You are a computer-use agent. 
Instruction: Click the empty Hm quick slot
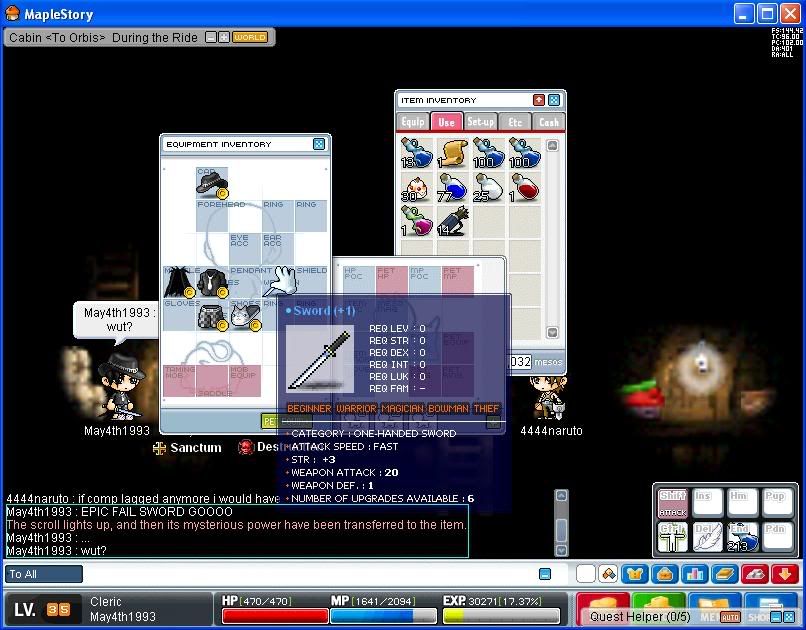point(742,503)
